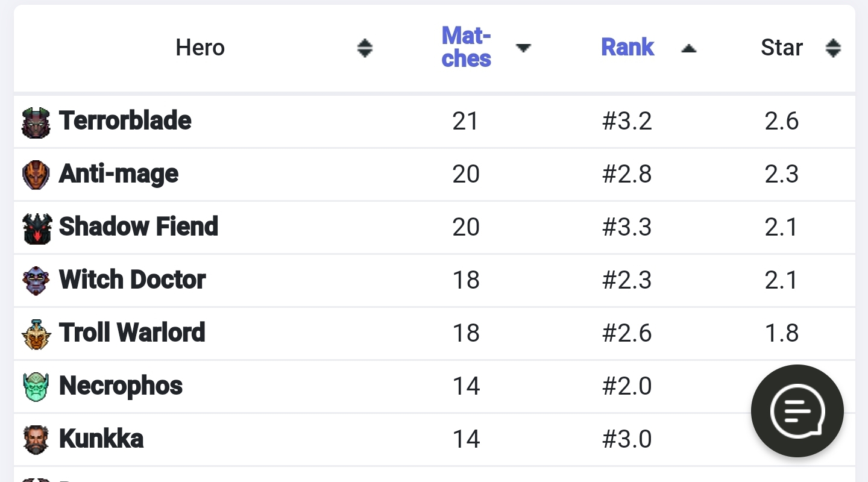Open the Kunkka hero name link
Viewport: 868px width, 482px height.
(101, 439)
